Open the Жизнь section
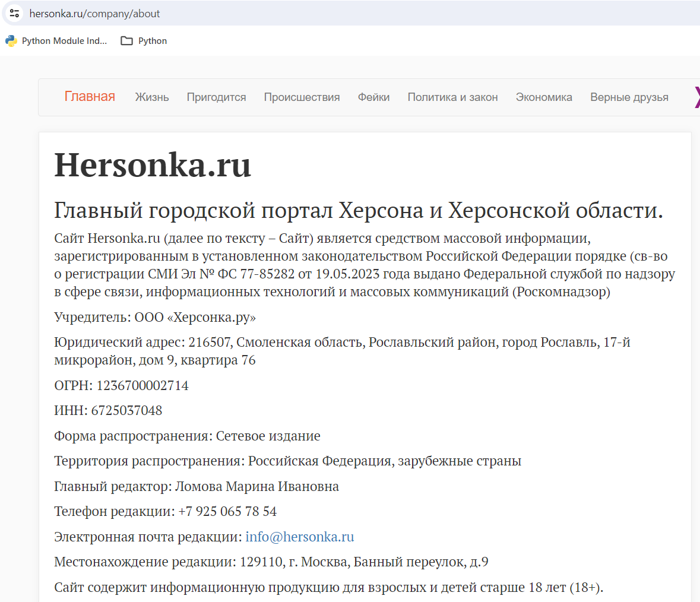Viewport: 700px width, 602px height. [152, 97]
